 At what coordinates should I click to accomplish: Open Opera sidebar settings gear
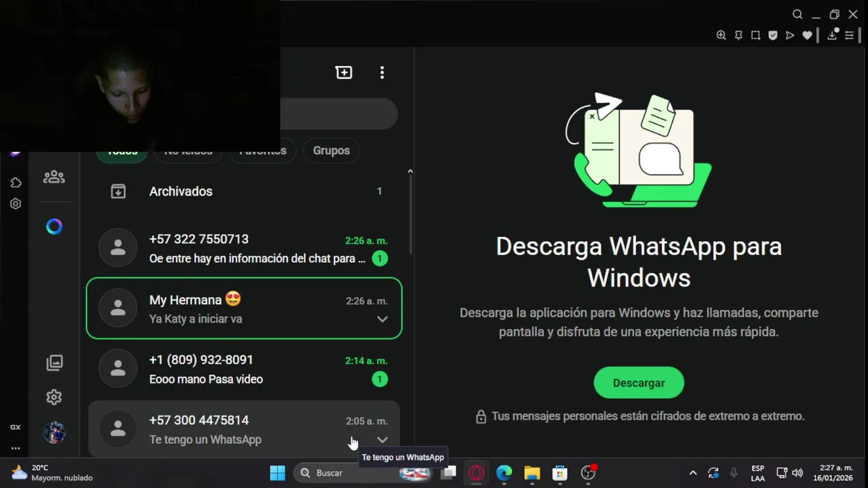[16, 203]
